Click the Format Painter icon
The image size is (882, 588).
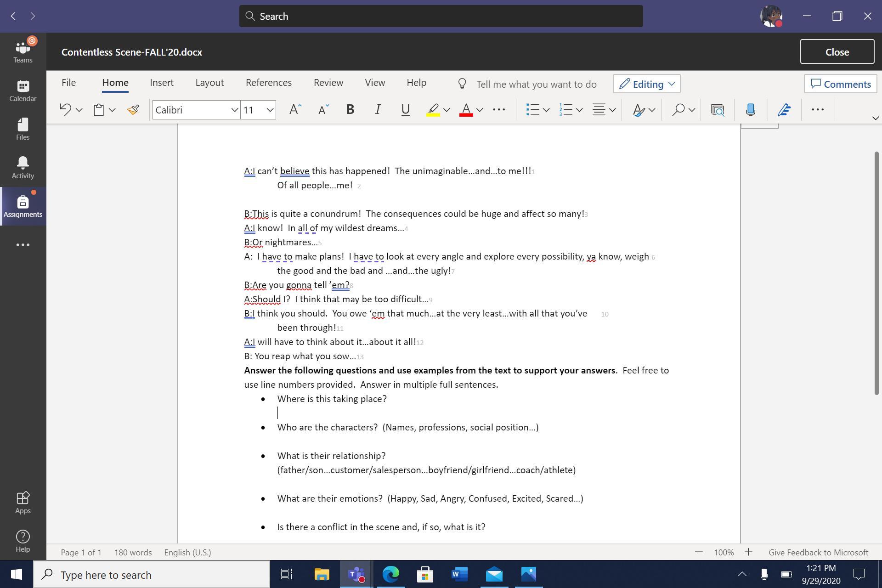[x=133, y=110]
